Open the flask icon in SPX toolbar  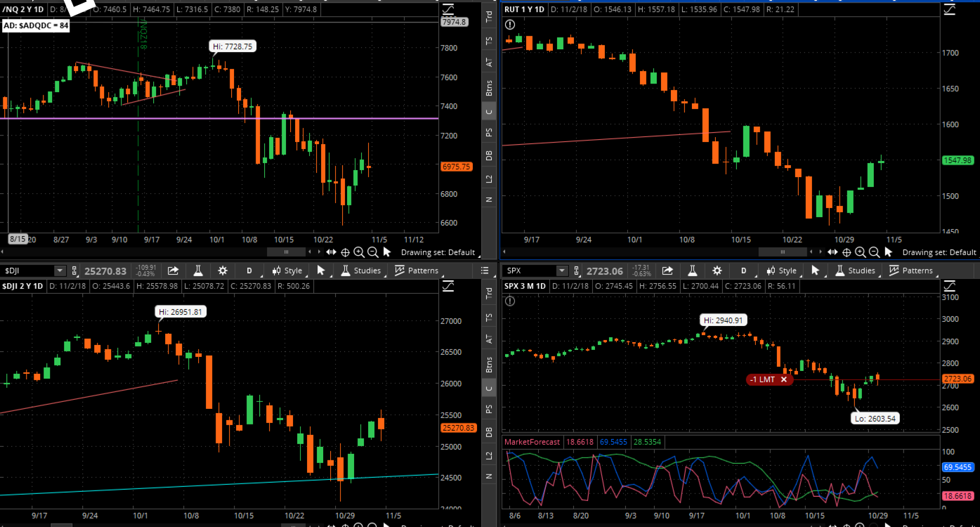[693, 271]
